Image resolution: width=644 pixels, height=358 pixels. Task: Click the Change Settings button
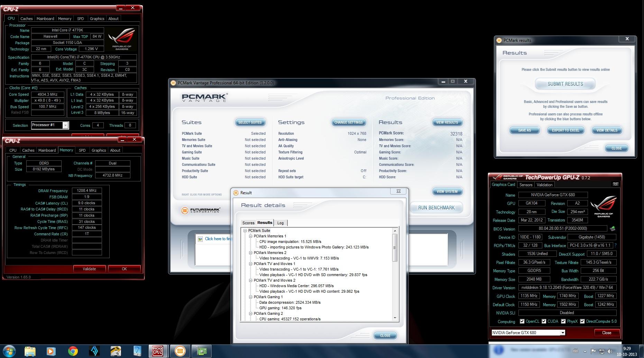pos(348,122)
